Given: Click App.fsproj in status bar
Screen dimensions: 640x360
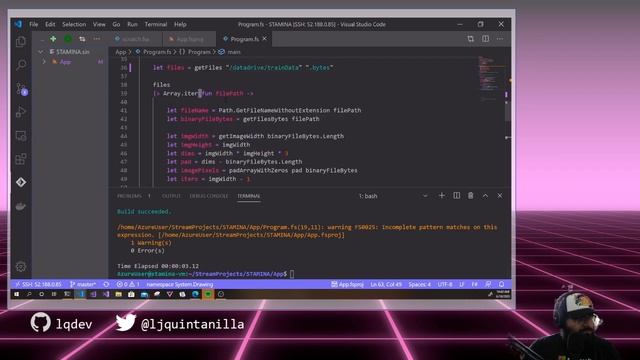Looking at the screenshot, I should pos(347,284).
